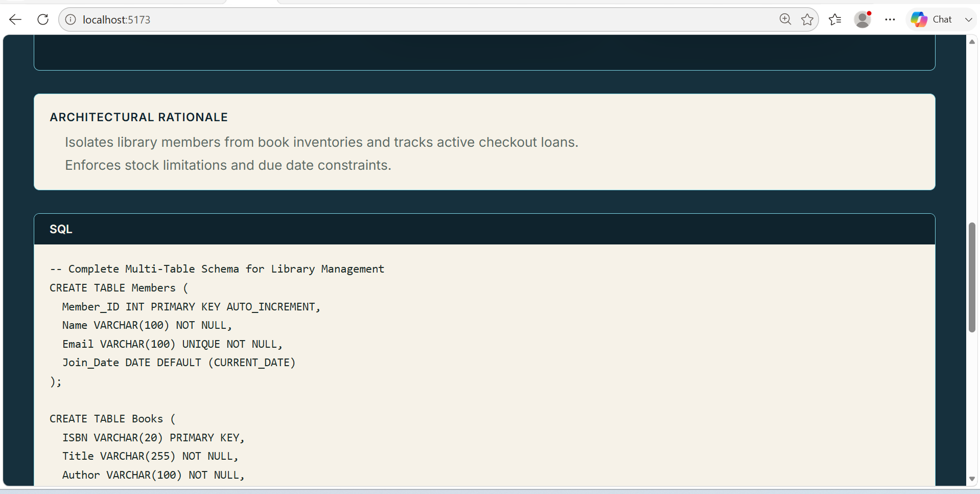Click the Enforces stock limitations sentence

[228, 165]
